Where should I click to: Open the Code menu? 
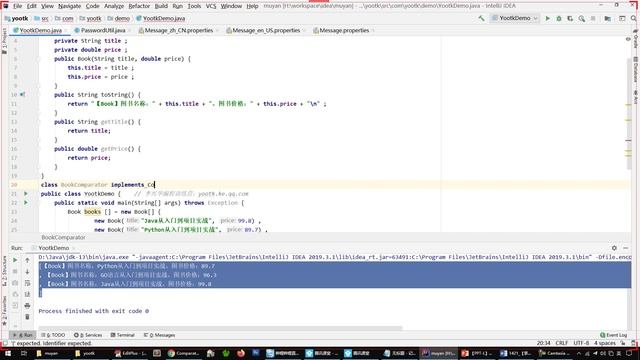[x=92, y=6]
